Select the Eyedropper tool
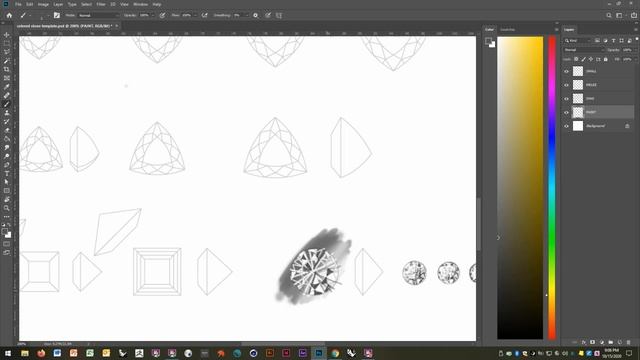The width and height of the screenshot is (640, 360). click(x=7, y=87)
